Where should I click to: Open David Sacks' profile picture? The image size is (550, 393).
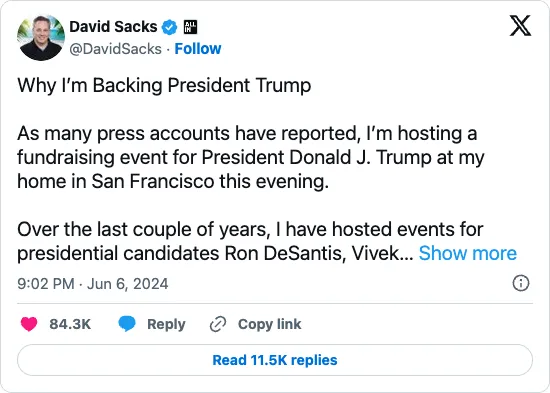(x=41, y=38)
